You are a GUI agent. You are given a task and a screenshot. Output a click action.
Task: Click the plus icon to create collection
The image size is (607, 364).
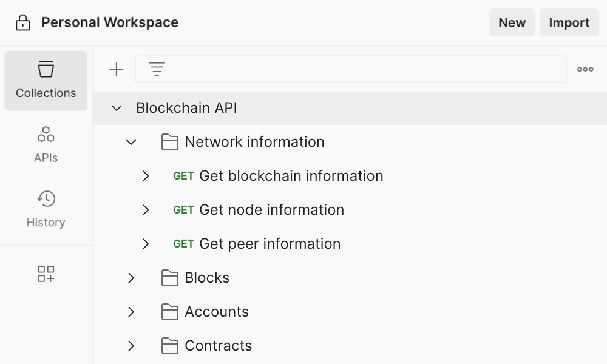pos(116,70)
